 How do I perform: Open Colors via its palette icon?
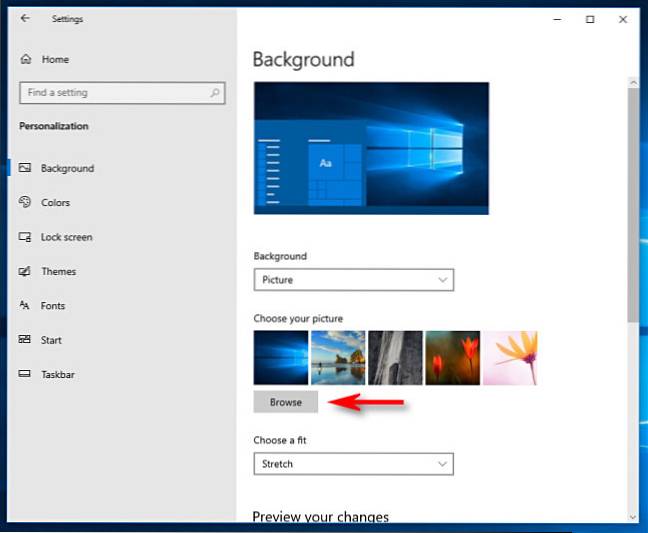click(x=25, y=202)
